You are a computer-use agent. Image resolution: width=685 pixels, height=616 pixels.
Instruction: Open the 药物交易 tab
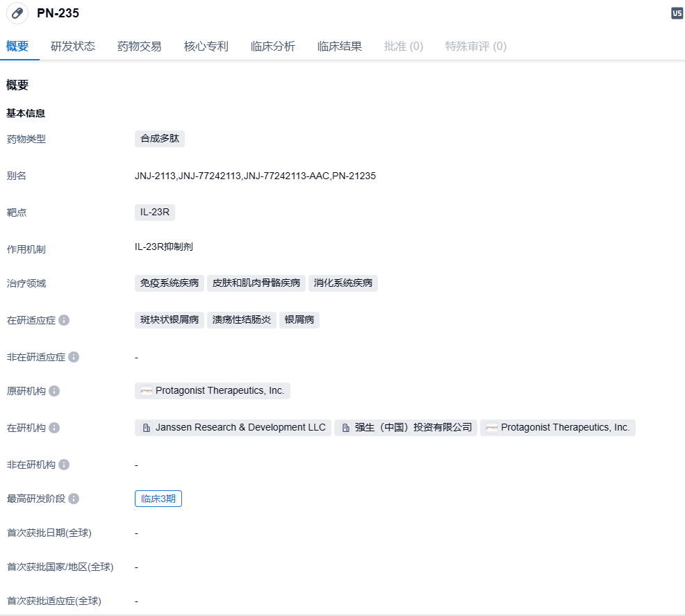[x=140, y=47]
